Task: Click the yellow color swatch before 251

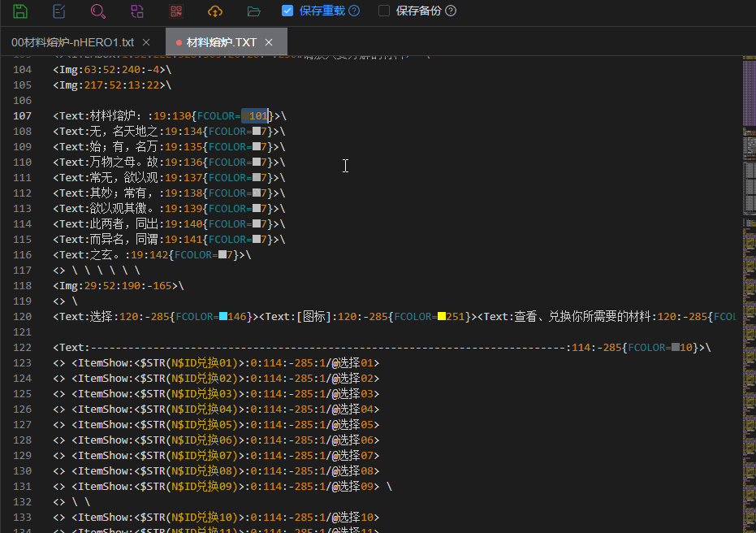Action: pyautogui.click(x=442, y=316)
